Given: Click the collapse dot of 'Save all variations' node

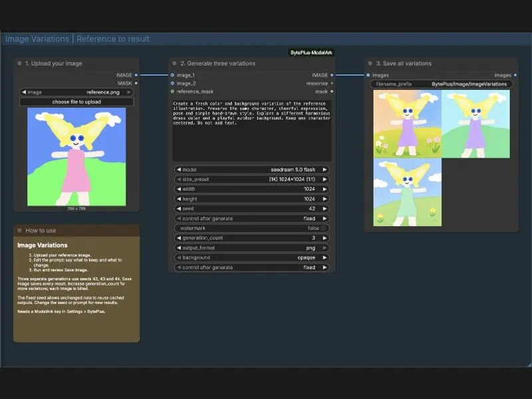Looking at the screenshot, I should click(370, 63).
